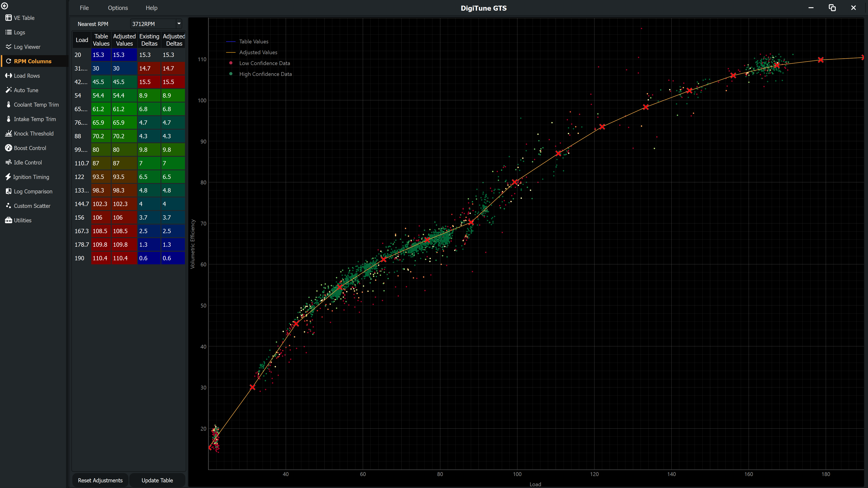The width and height of the screenshot is (868, 488).
Task: Select Adjusted Values cell 110.4 at load 190
Action: coord(124,258)
